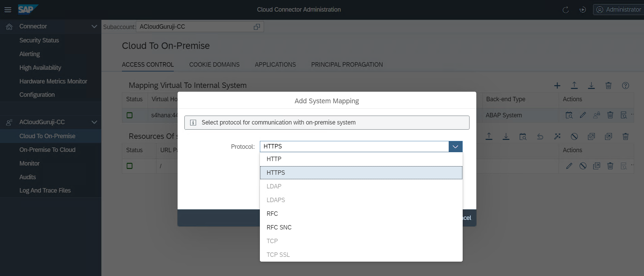The image size is (644, 276).
Task: Open the Principal Propagation tab
Action: 347,65
